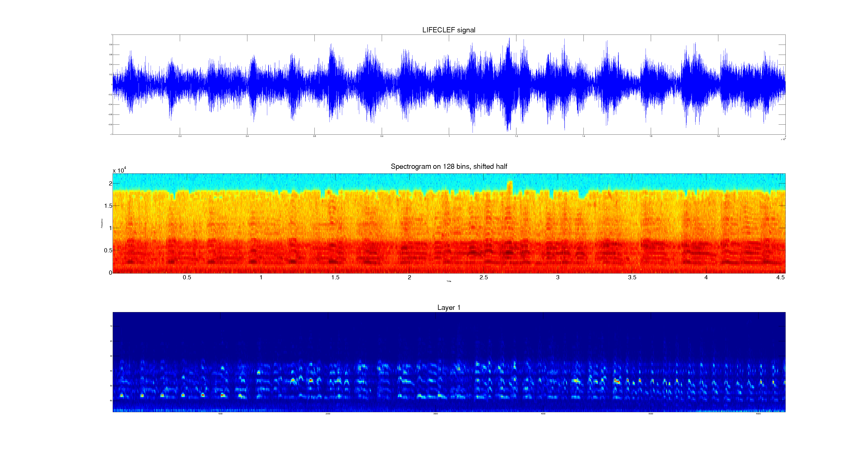Click the Time x-axis label under spectrogram

(449, 281)
